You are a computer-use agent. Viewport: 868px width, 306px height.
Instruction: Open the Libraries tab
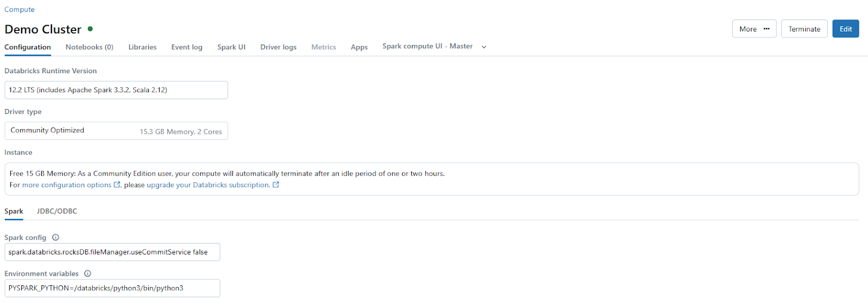click(x=143, y=47)
